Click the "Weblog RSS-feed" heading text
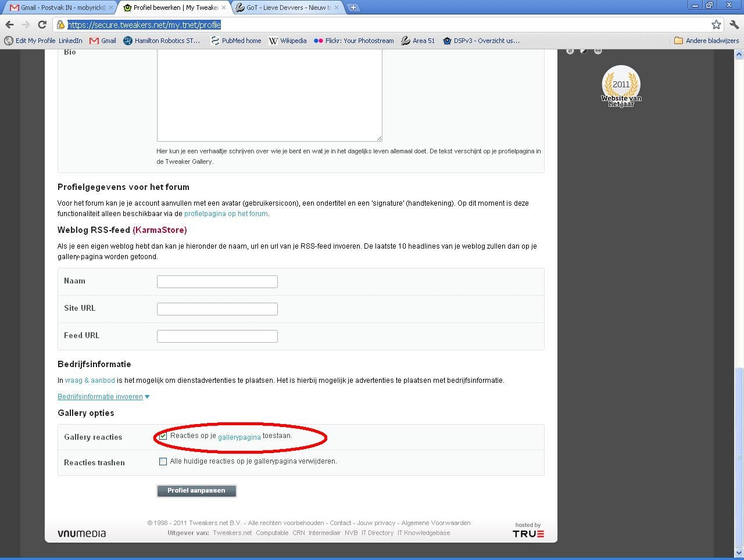The width and height of the screenshot is (744, 560). point(94,230)
